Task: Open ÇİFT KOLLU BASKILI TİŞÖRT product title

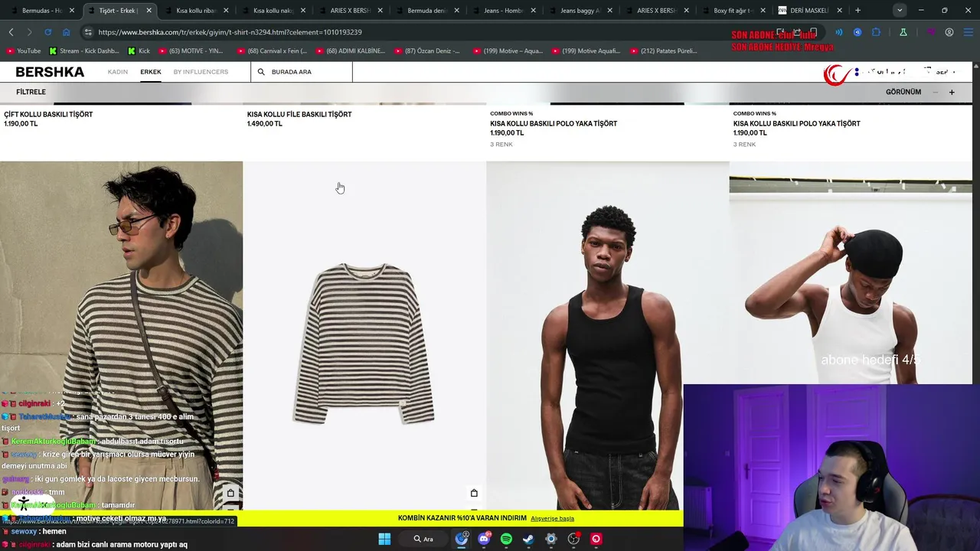Action: click(x=48, y=115)
